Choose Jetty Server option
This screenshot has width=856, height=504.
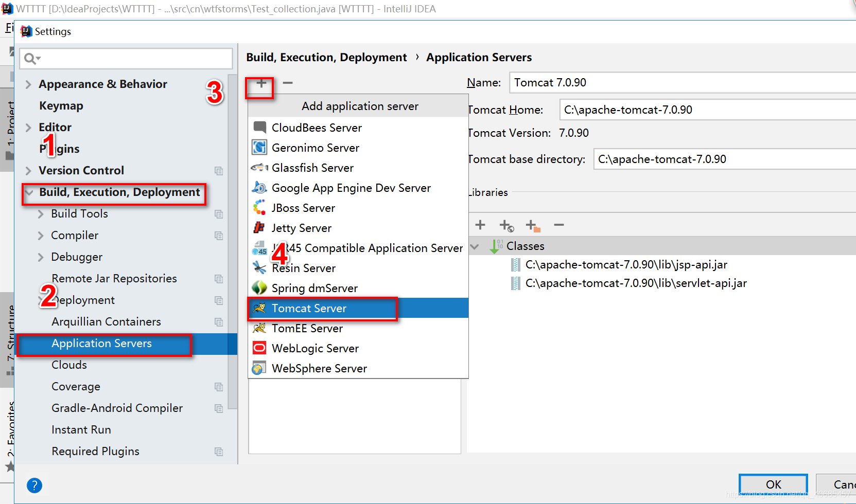[x=358, y=228]
